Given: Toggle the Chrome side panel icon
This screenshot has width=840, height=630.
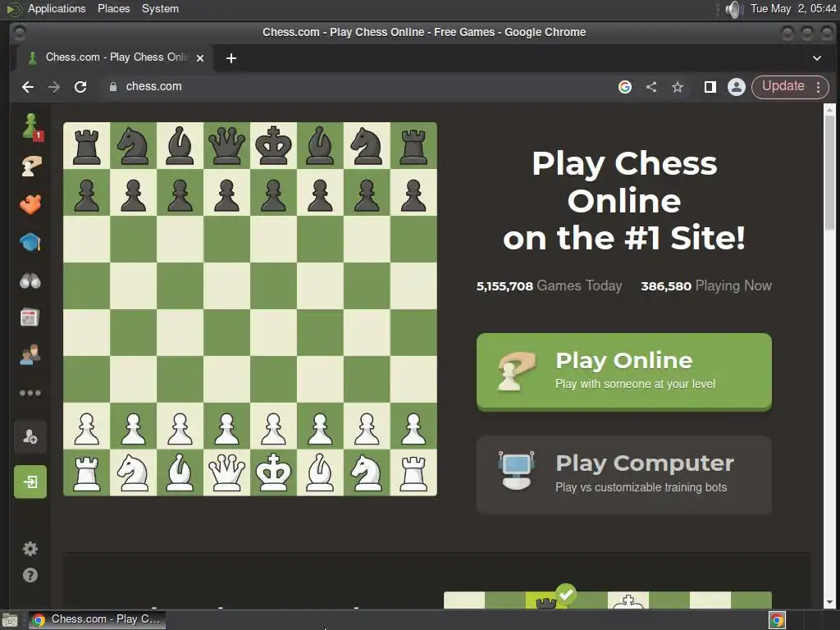Looking at the screenshot, I should pyautogui.click(x=710, y=87).
